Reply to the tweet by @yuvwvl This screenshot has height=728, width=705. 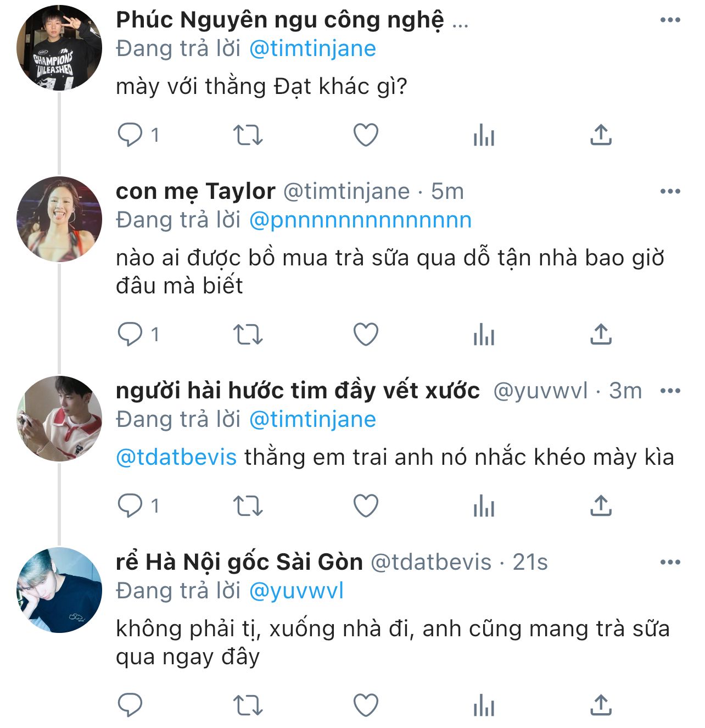pos(130,505)
